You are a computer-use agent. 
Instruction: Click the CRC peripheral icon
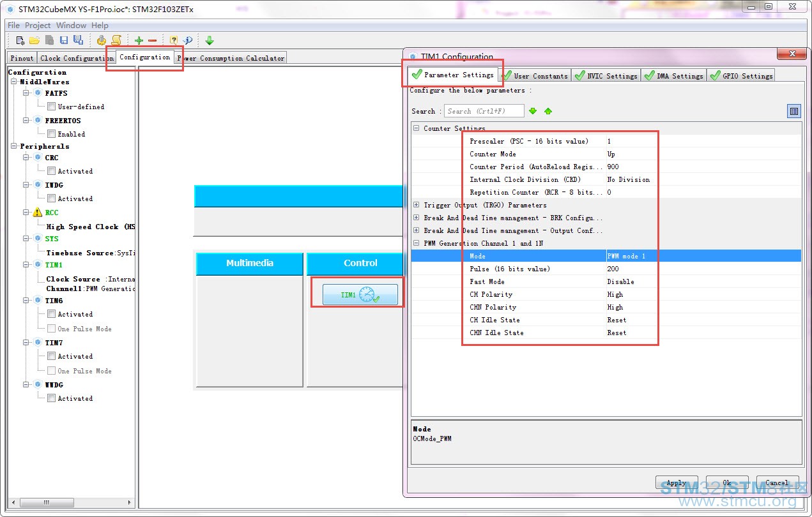pyautogui.click(x=38, y=158)
